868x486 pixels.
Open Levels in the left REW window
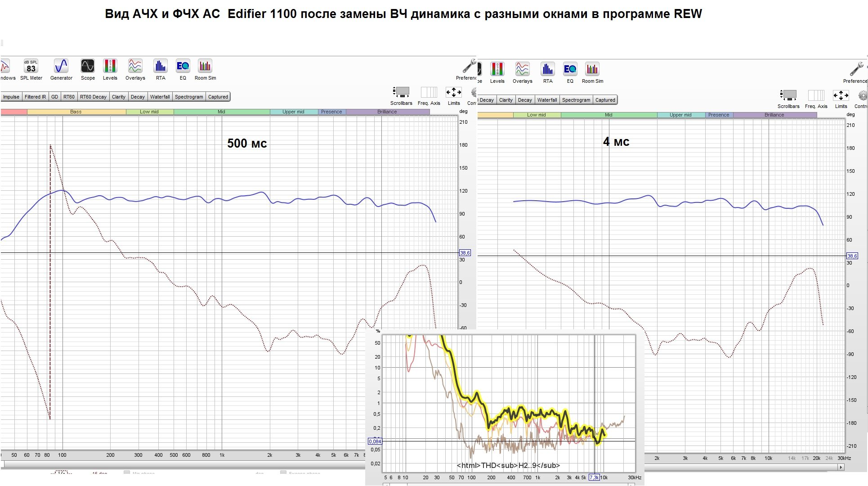tap(110, 70)
